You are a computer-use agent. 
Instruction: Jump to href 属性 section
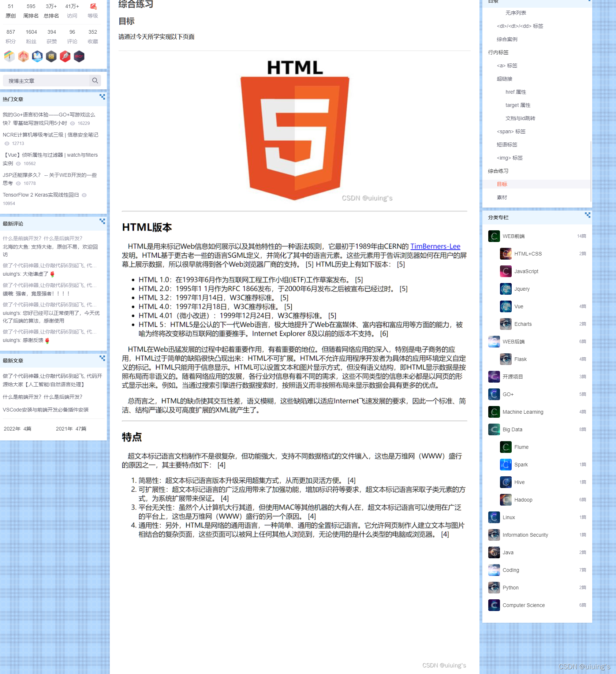point(516,92)
